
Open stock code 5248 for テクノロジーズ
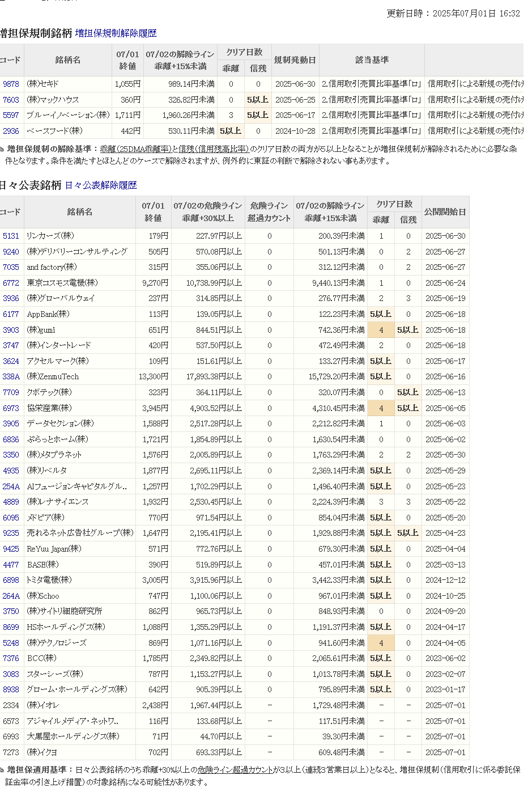(x=11, y=643)
